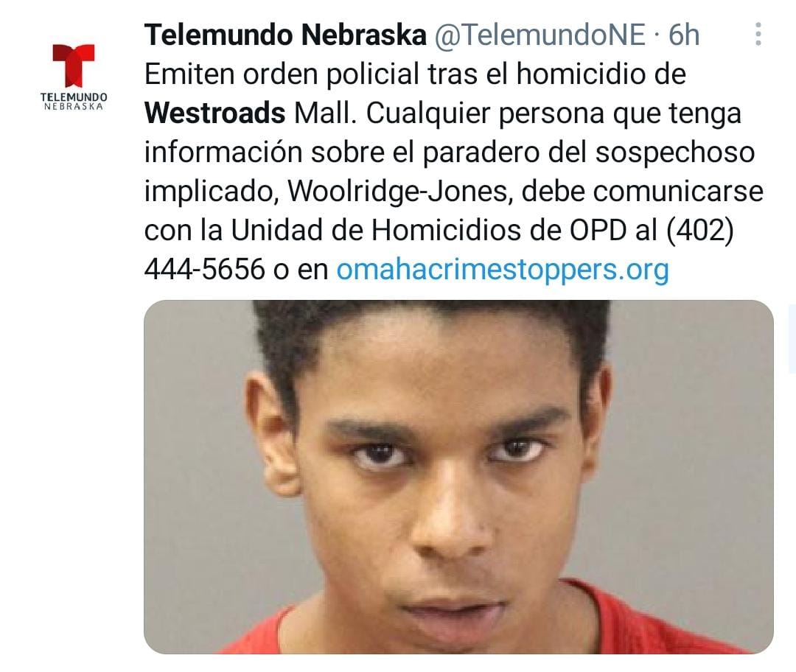Tap the (402) area code in the phone number

(699, 230)
